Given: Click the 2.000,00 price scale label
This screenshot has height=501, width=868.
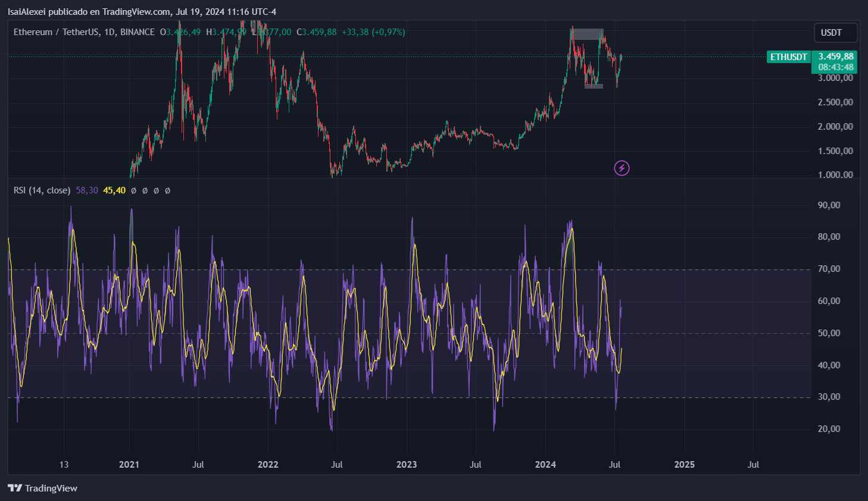Looking at the screenshot, I should coord(835,127).
